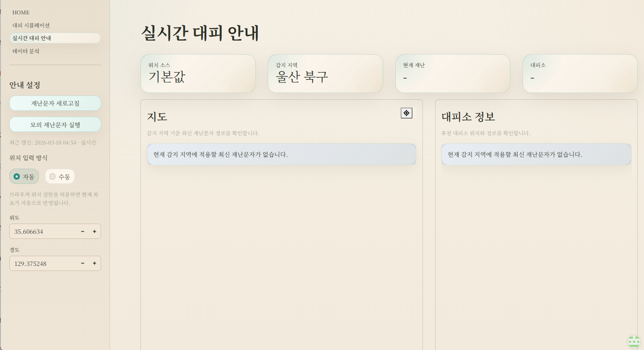
Task: Click the 감지 지역 울산 북구 card
Action: (325, 74)
